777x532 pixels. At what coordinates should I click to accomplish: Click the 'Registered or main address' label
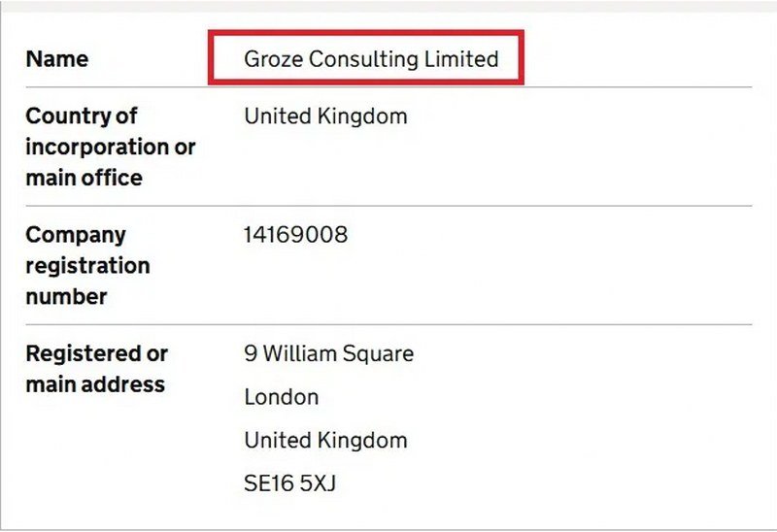click(96, 368)
